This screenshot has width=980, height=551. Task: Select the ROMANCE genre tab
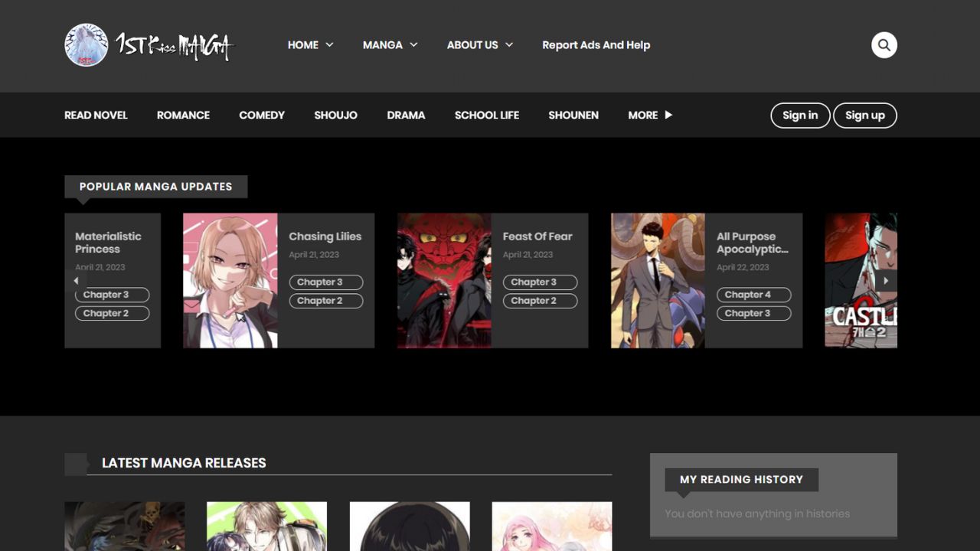pyautogui.click(x=183, y=115)
